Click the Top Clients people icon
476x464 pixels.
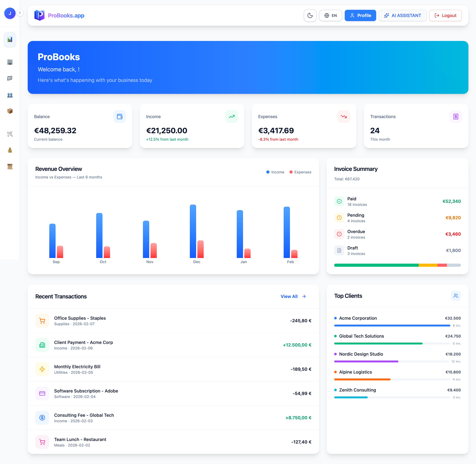point(456,296)
